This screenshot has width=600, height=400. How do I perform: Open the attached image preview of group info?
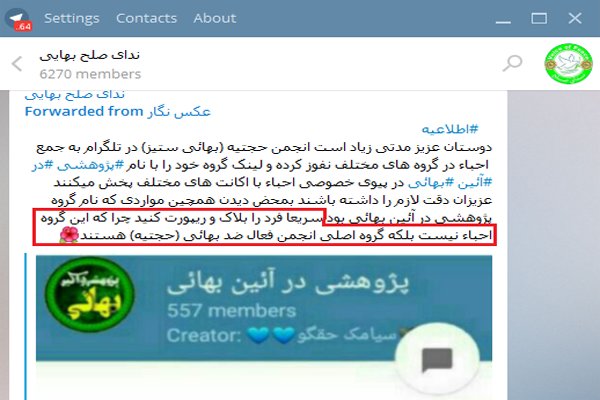click(264, 327)
